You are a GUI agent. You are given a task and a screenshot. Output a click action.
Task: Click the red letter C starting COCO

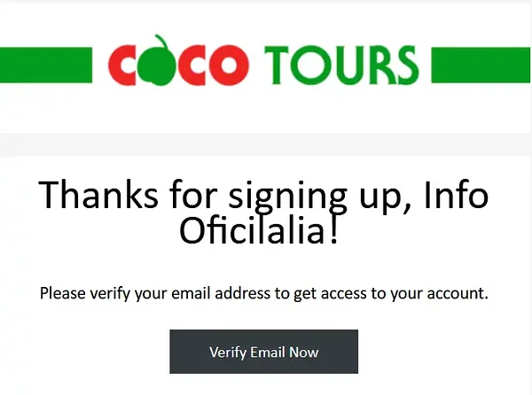click(x=122, y=65)
